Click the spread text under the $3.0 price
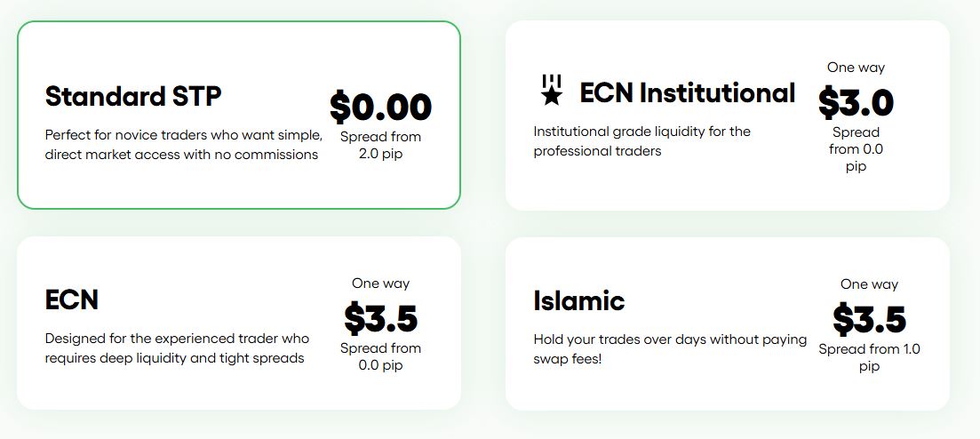Viewport: 980px width, 439px height. (856, 149)
